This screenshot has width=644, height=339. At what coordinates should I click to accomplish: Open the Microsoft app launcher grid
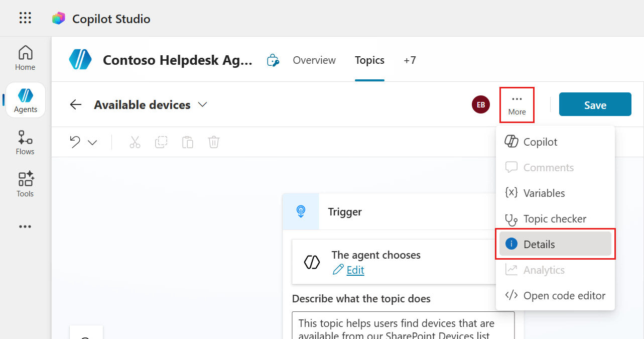coord(25,18)
